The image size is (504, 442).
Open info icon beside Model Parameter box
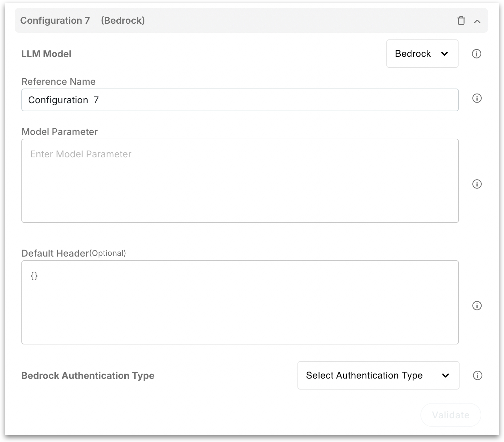pos(477,184)
